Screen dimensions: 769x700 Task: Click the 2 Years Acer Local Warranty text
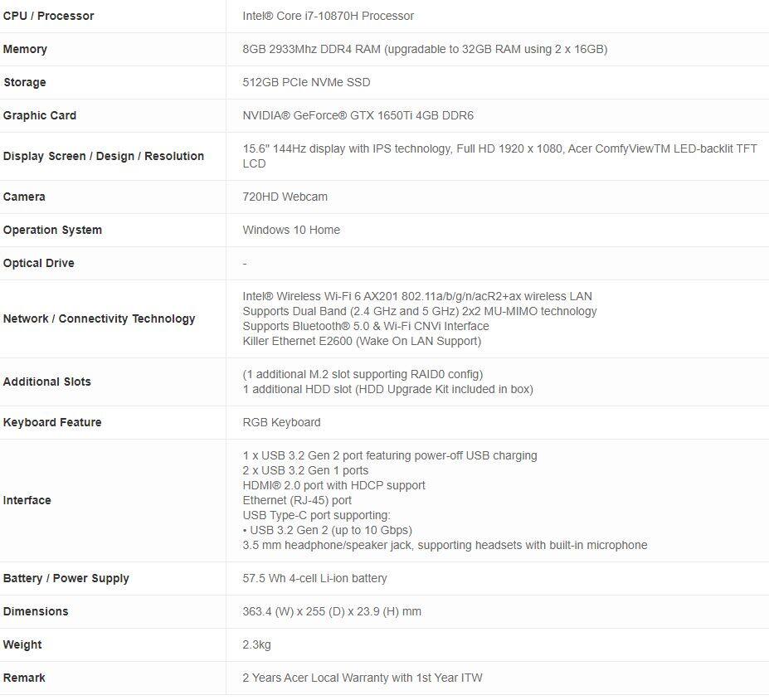click(x=362, y=678)
